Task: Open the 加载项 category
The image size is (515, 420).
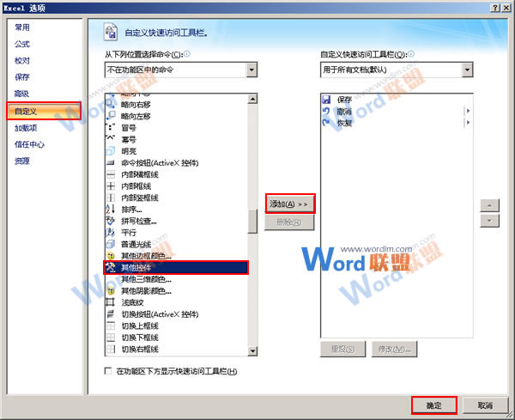Action: click(x=26, y=128)
